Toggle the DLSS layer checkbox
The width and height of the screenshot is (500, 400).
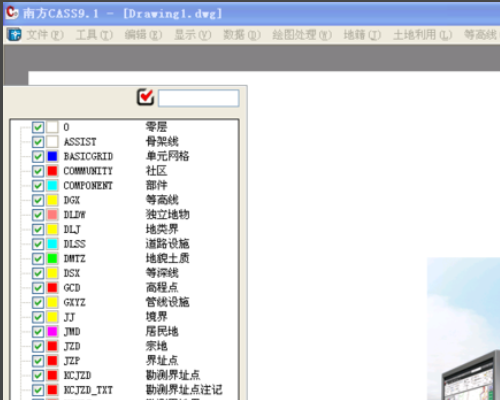pyautogui.click(x=38, y=244)
